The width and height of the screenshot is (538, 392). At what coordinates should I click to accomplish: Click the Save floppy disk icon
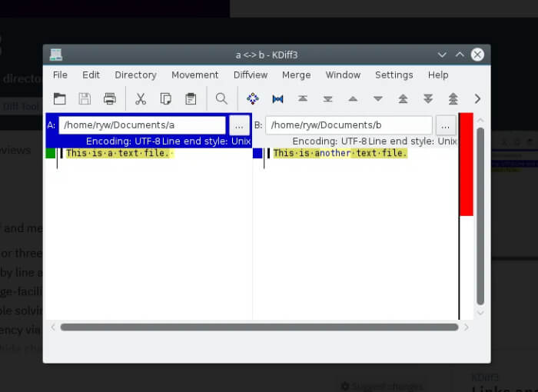click(x=85, y=99)
